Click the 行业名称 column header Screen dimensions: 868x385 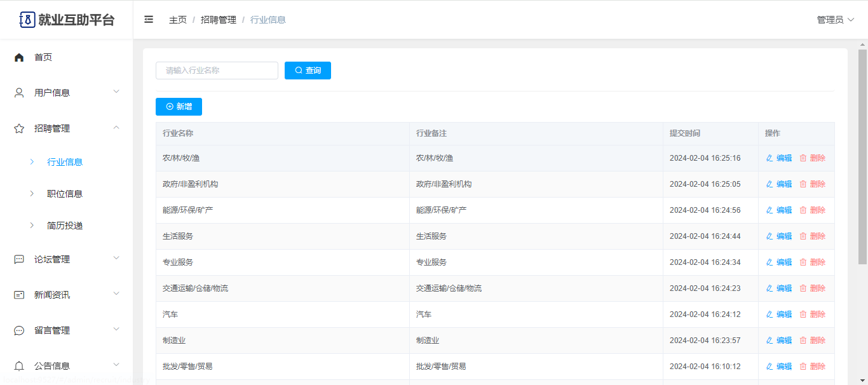pyautogui.click(x=178, y=133)
